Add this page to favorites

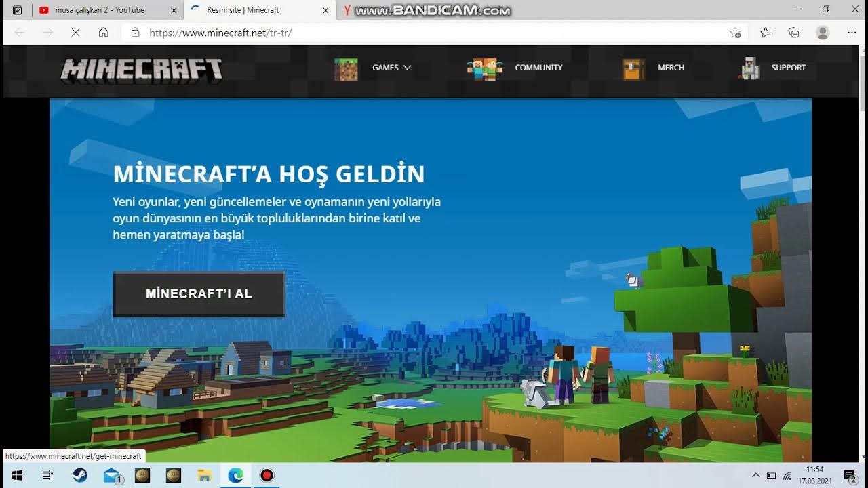click(x=735, y=33)
